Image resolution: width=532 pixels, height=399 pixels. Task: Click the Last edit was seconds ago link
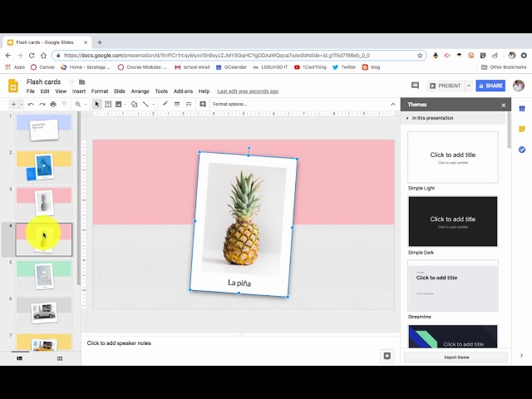pos(248,91)
